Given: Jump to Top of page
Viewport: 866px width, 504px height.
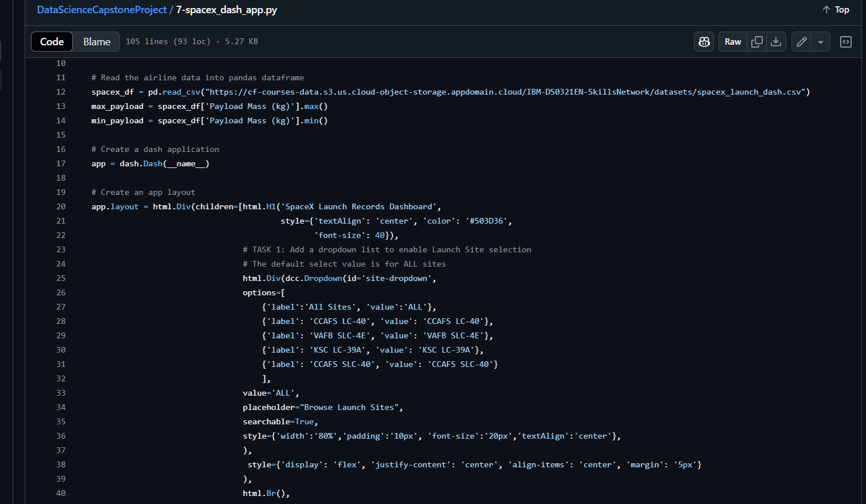Looking at the screenshot, I should (836, 10).
